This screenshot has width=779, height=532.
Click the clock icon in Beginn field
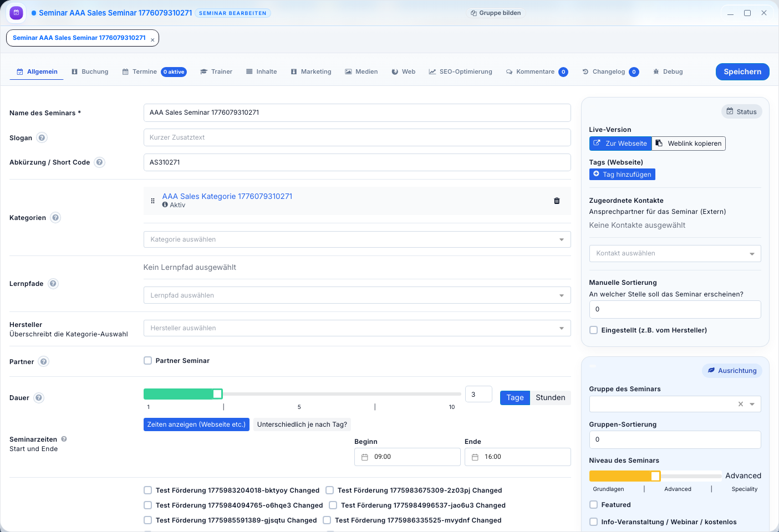365,457
